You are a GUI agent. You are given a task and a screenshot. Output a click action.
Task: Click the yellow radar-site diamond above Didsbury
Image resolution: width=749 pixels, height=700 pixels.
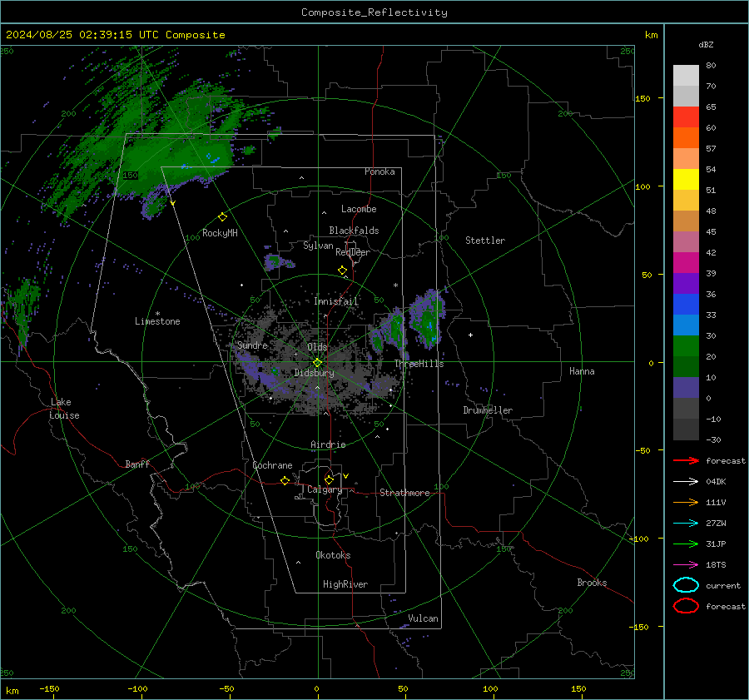point(317,363)
